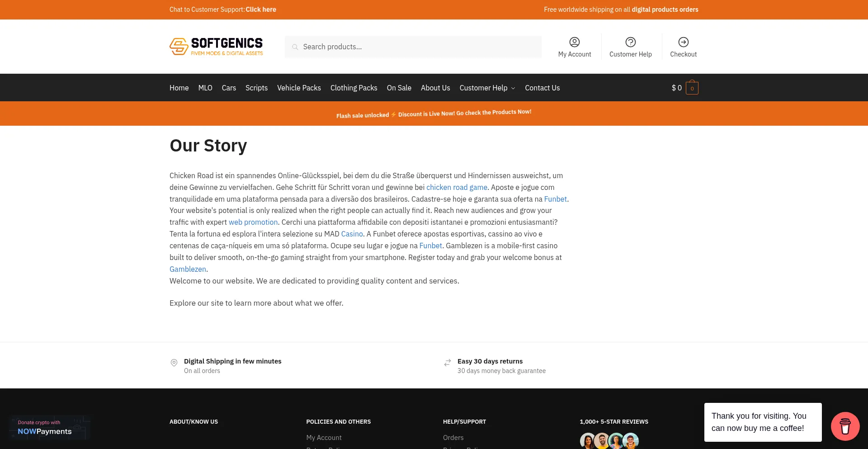Open the About Us menu item
This screenshot has height=449, width=868.
435,88
